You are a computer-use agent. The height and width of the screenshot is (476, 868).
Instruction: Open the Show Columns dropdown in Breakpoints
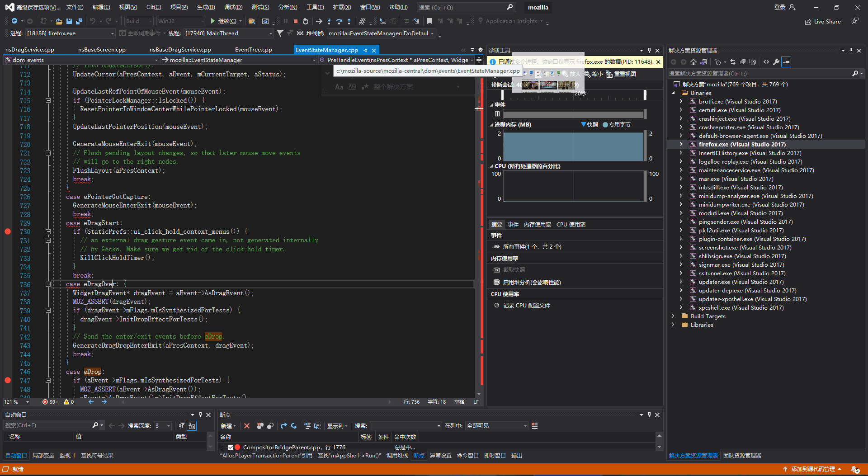pyautogui.click(x=337, y=426)
